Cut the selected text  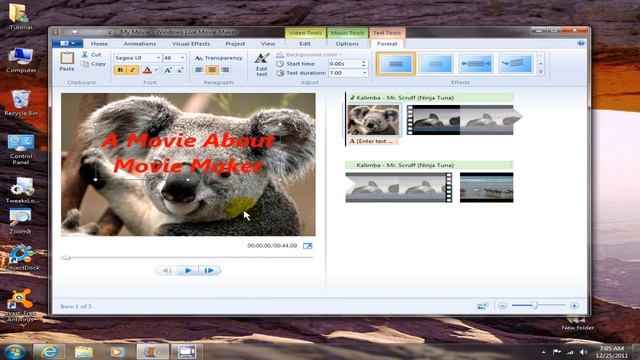point(91,54)
